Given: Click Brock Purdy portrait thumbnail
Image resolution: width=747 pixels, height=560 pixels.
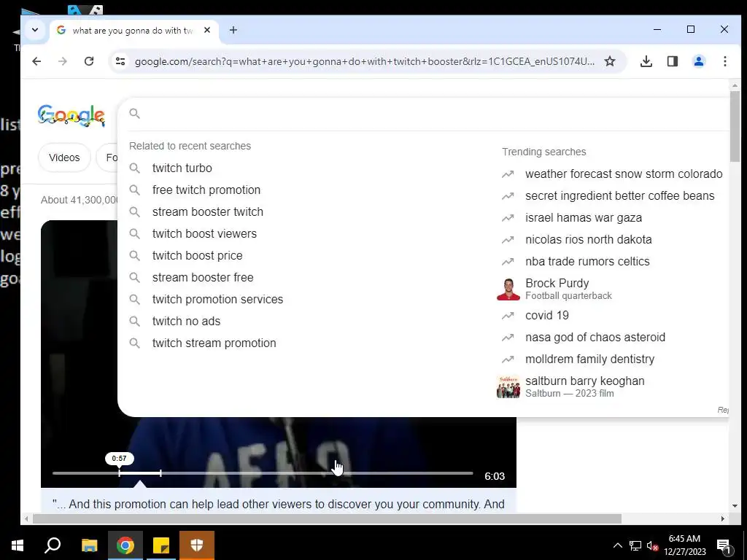Looking at the screenshot, I should click(x=508, y=289).
